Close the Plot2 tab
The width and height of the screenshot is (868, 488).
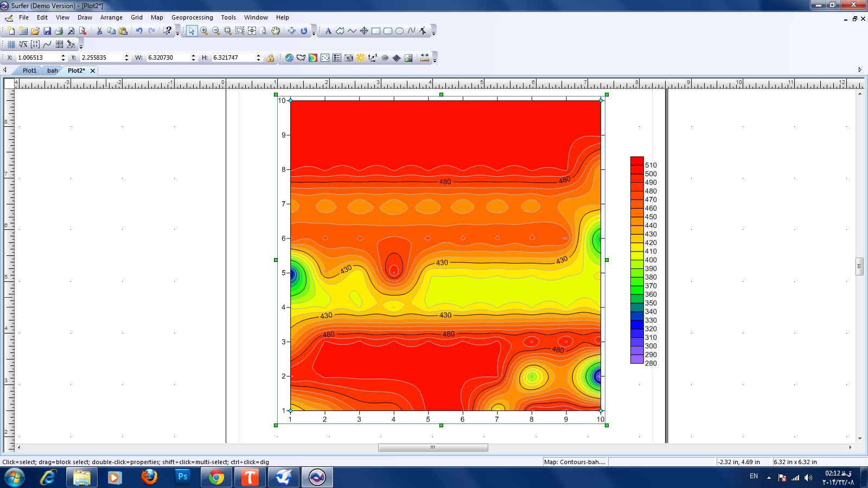(x=93, y=70)
